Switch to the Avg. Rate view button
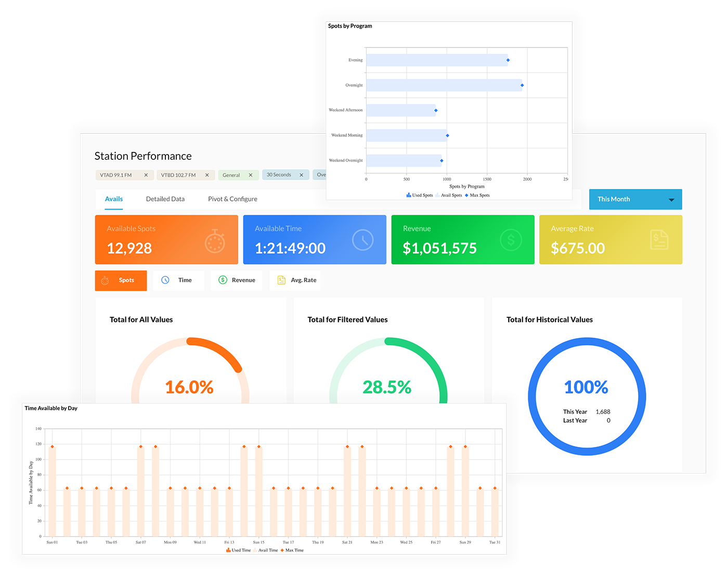 click(x=295, y=280)
